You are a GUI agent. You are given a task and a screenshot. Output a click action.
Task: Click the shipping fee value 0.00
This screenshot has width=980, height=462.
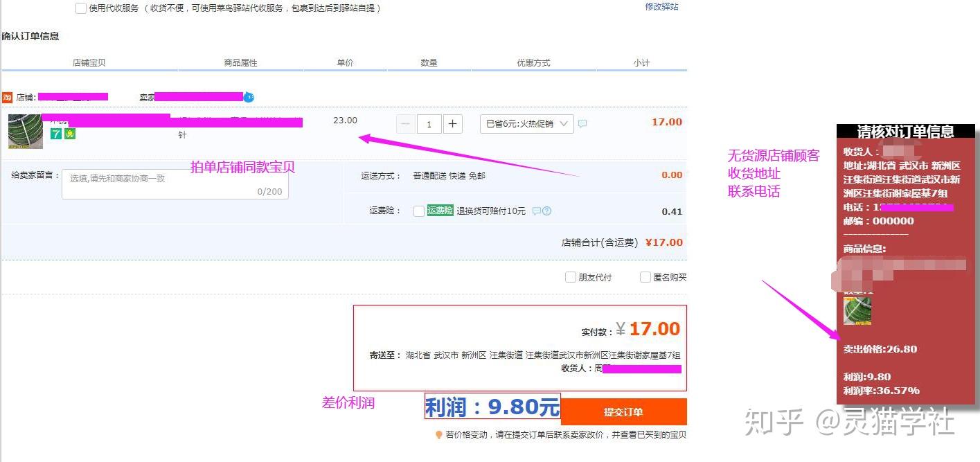(672, 175)
